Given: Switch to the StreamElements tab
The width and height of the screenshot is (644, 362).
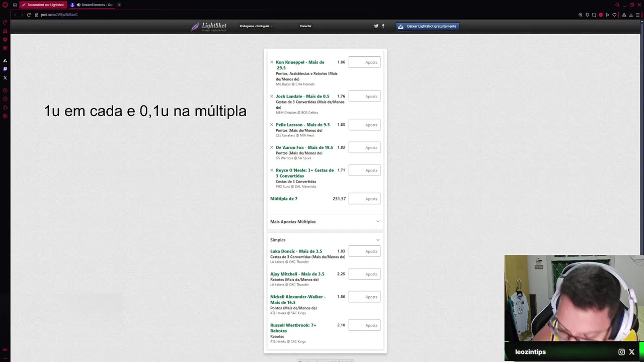Looking at the screenshot, I should pyautogui.click(x=92, y=5).
